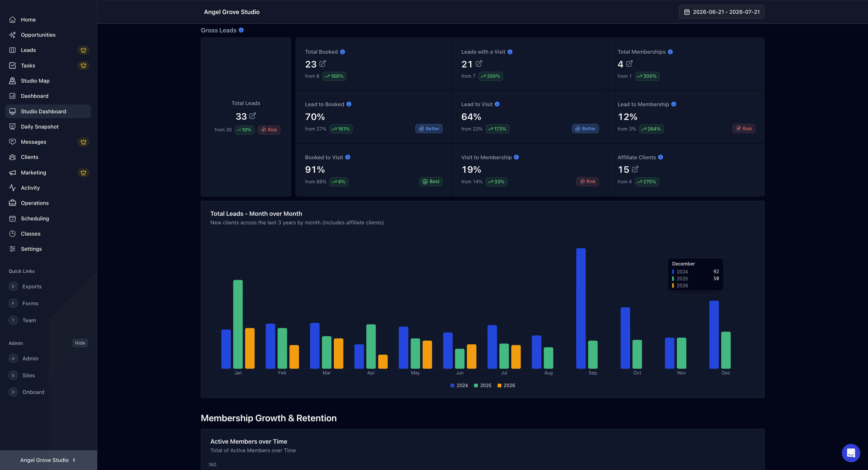
Task: Open the Exports quick link
Action: click(32, 287)
